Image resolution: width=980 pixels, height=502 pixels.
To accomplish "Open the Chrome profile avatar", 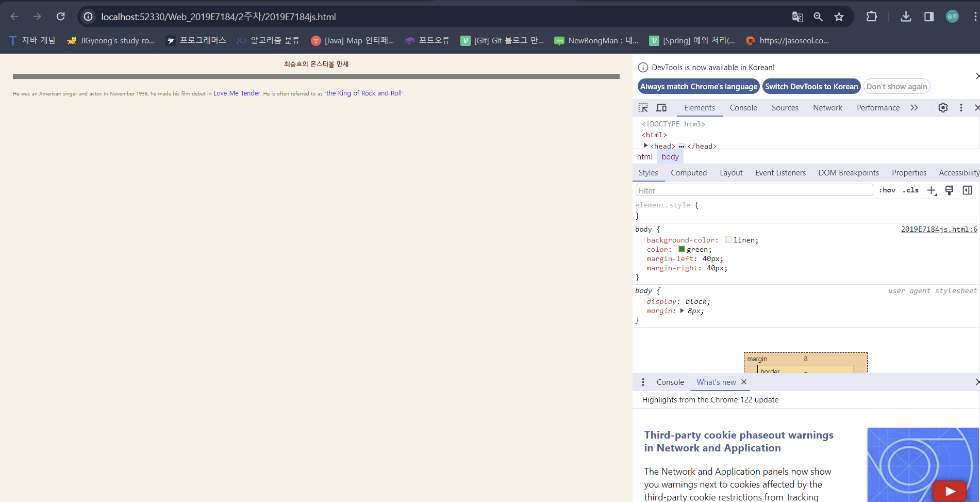I will click(x=952, y=17).
